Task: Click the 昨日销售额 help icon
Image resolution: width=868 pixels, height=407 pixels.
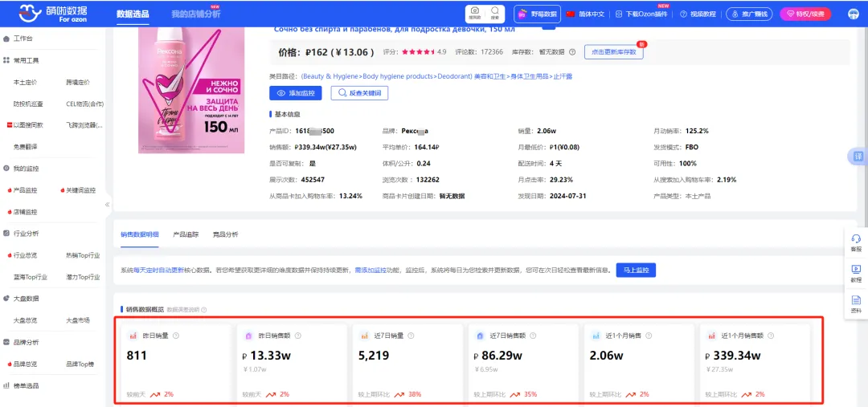Action: tap(298, 336)
